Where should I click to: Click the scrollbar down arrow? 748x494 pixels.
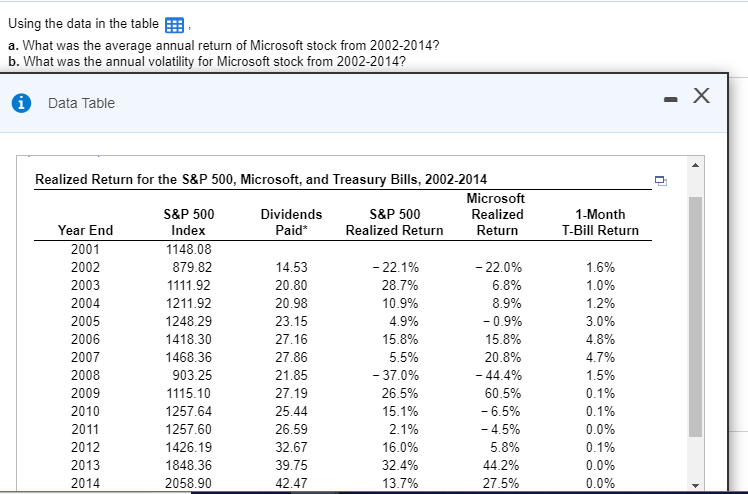click(x=695, y=485)
